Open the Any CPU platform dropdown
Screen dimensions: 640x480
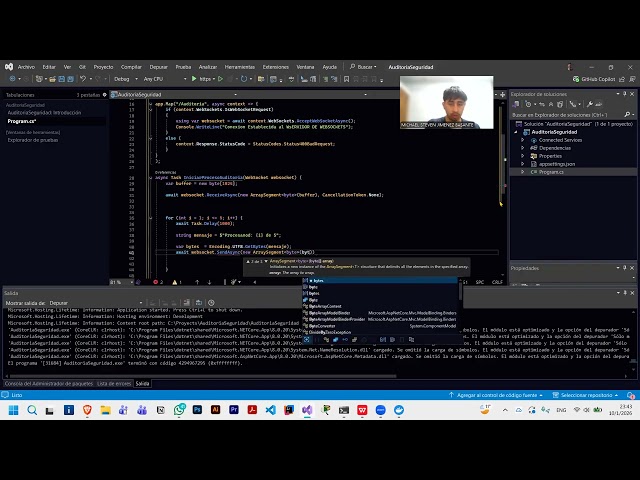click(165, 79)
